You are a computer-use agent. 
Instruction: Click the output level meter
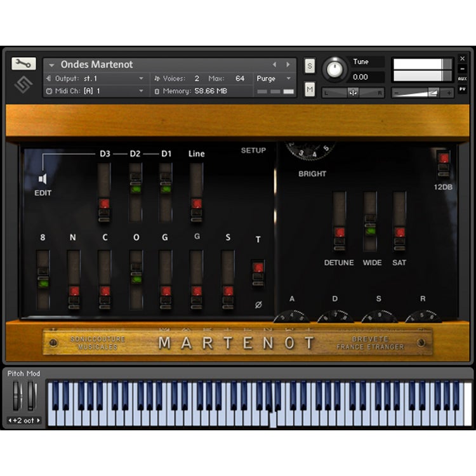(x=423, y=70)
